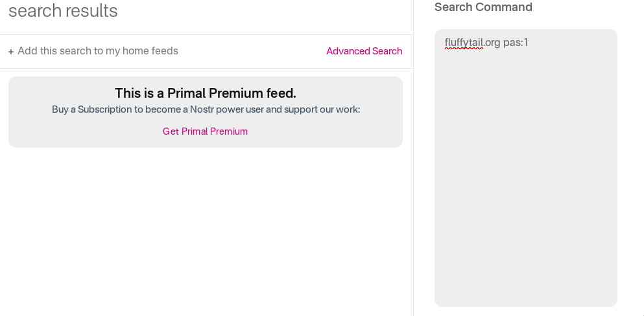The image size is (644, 316).
Task: Click the Search Command panel label
Action: [483, 7]
